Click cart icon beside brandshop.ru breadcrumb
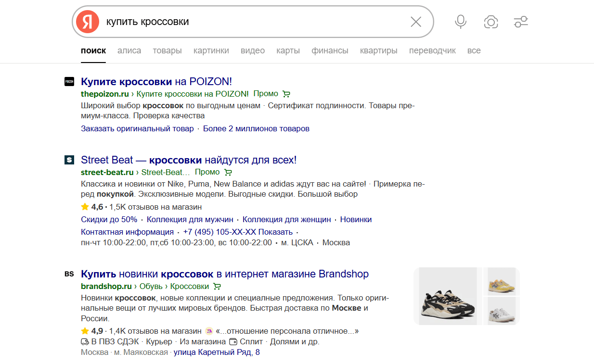 [217, 287]
